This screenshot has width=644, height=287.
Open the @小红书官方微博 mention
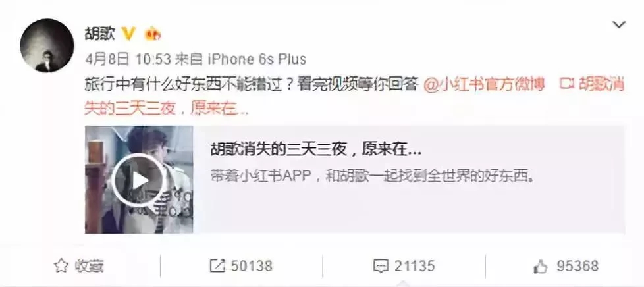click(x=484, y=85)
